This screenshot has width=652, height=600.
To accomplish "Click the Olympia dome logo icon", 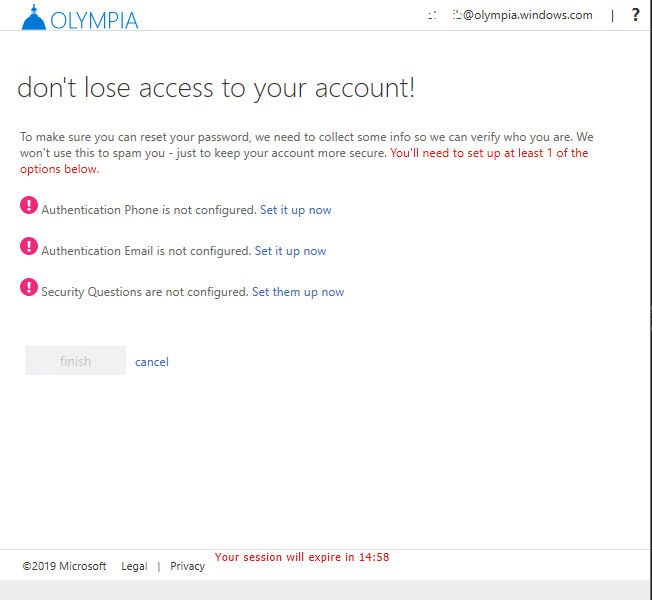I will click(x=34, y=17).
